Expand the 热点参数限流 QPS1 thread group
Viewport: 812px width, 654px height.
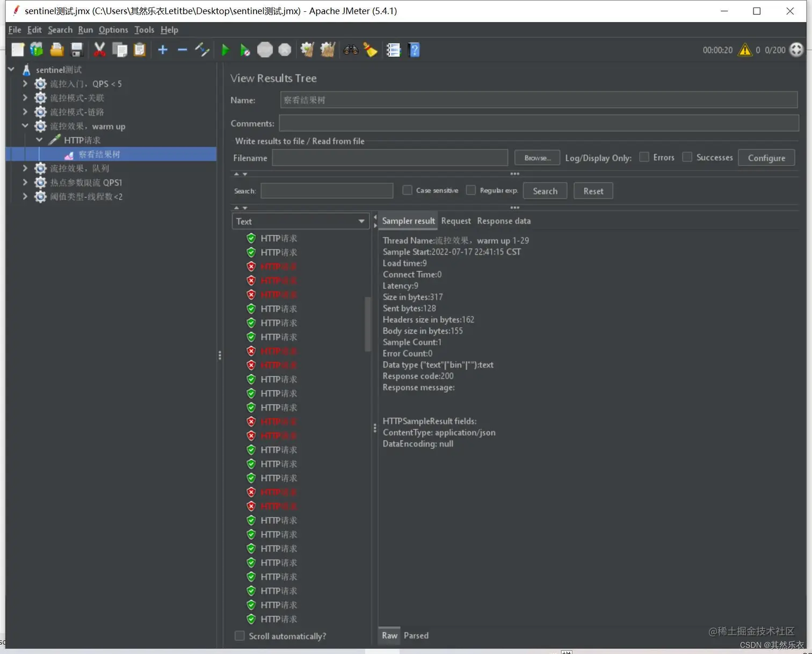tap(25, 182)
